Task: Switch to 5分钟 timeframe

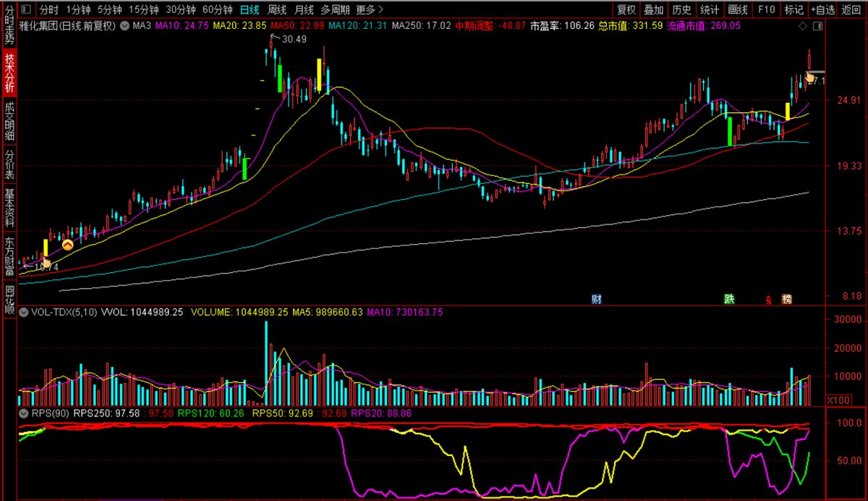Action: click(x=109, y=9)
